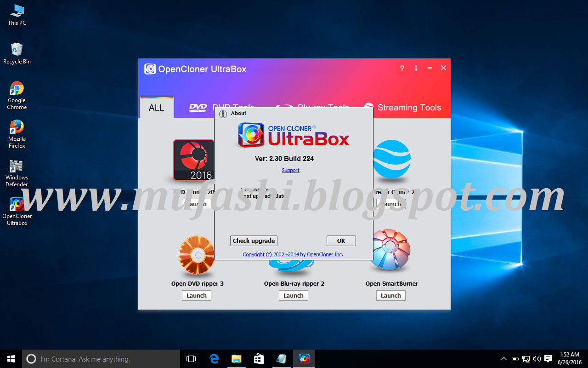The height and width of the screenshot is (368, 588).
Task: Switch to the Streaming Tools tab
Action: pos(408,107)
